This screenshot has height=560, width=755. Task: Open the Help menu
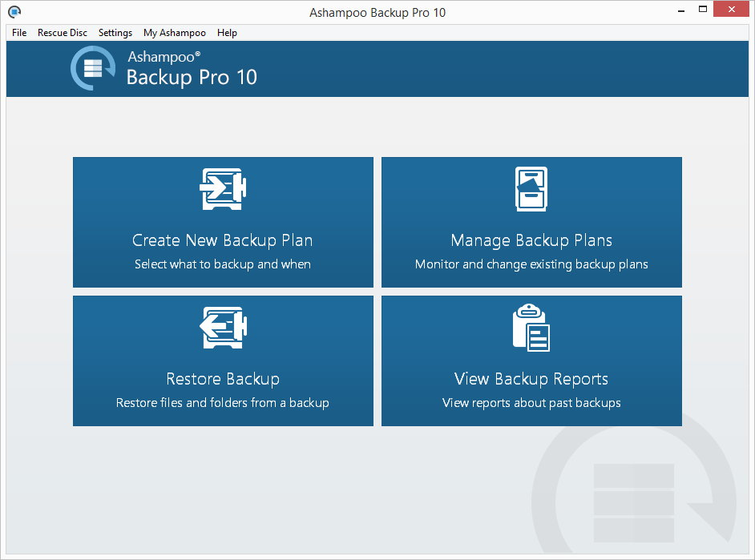(x=227, y=33)
